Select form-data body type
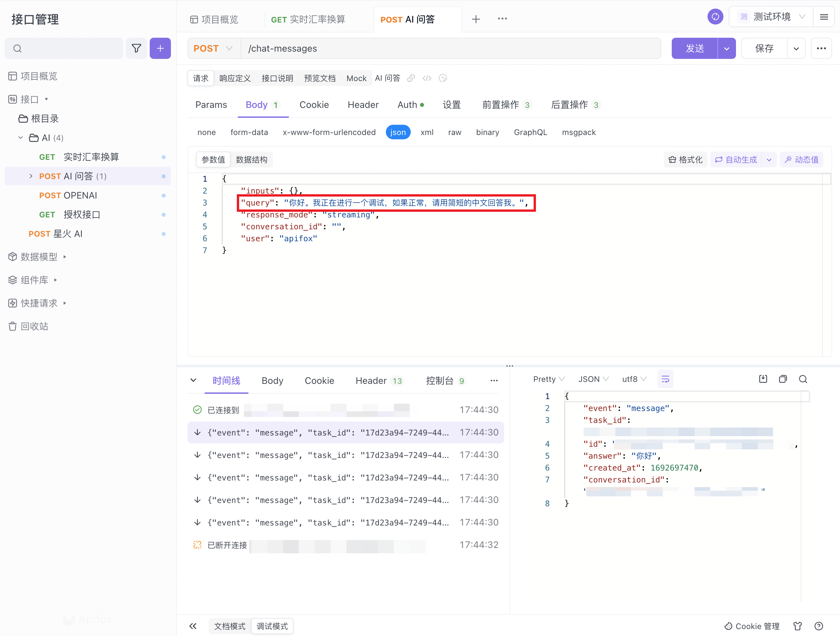Viewport: 840px width, 636px height. click(x=249, y=132)
